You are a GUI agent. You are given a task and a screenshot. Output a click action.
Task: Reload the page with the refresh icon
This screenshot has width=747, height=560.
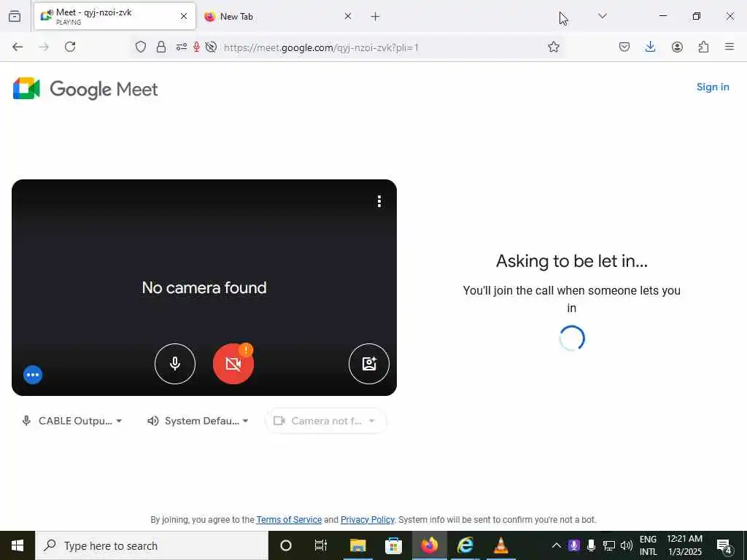click(x=70, y=47)
